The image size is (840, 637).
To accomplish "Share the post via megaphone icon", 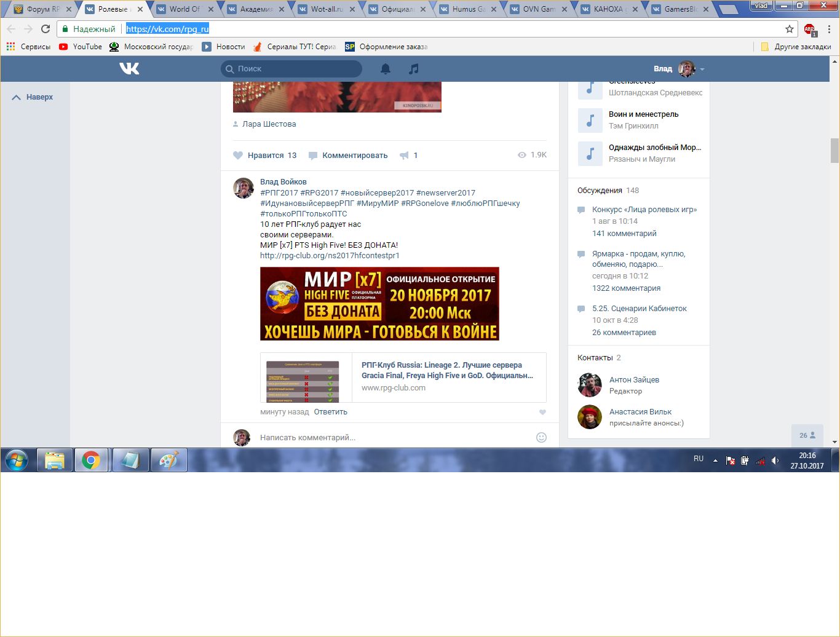I will coord(408,156).
